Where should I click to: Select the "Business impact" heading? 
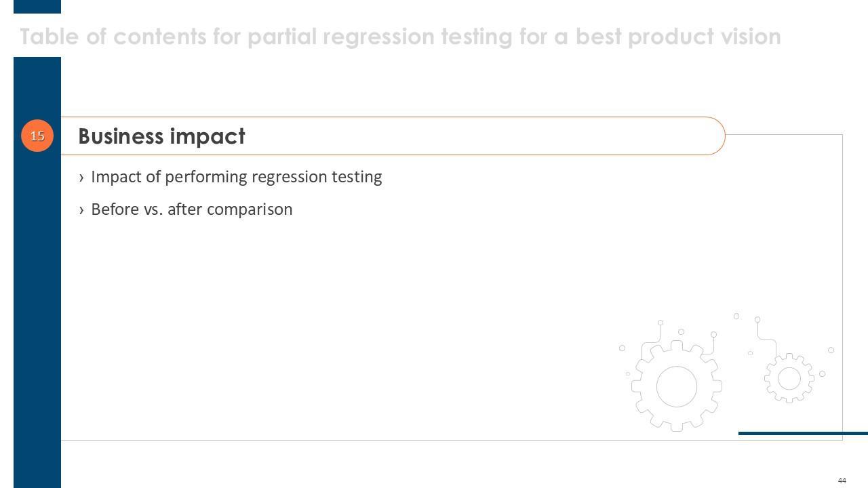click(x=161, y=136)
